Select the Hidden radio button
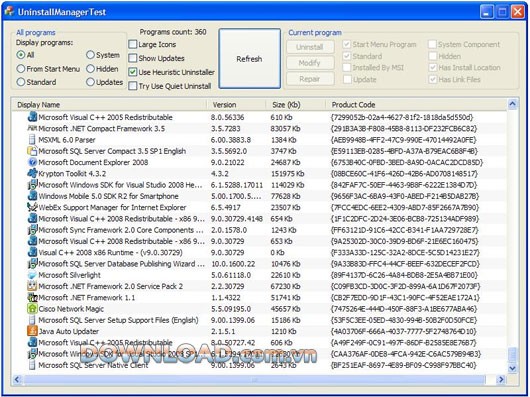Image resolution: width=530 pixels, height=397 pixels. (x=90, y=69)
